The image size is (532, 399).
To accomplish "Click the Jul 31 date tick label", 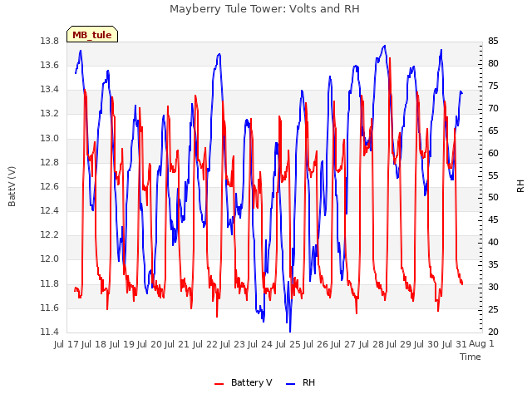I will pos(455,344).
